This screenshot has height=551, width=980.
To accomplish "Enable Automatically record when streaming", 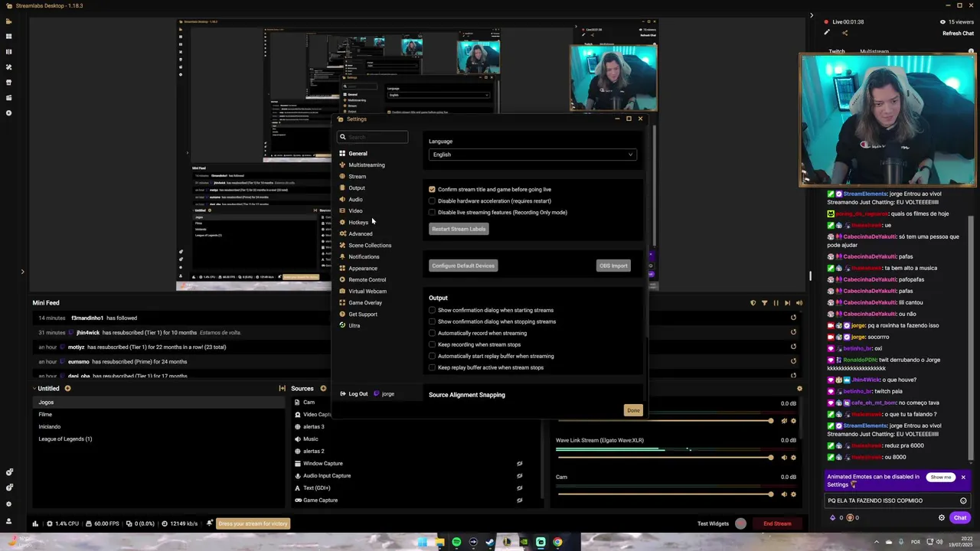I will (432, 333).
